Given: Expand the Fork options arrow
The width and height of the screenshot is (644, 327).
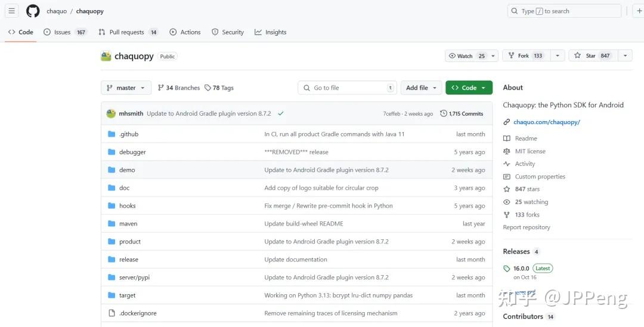Looking at the screenshot, I should point(558,55).
